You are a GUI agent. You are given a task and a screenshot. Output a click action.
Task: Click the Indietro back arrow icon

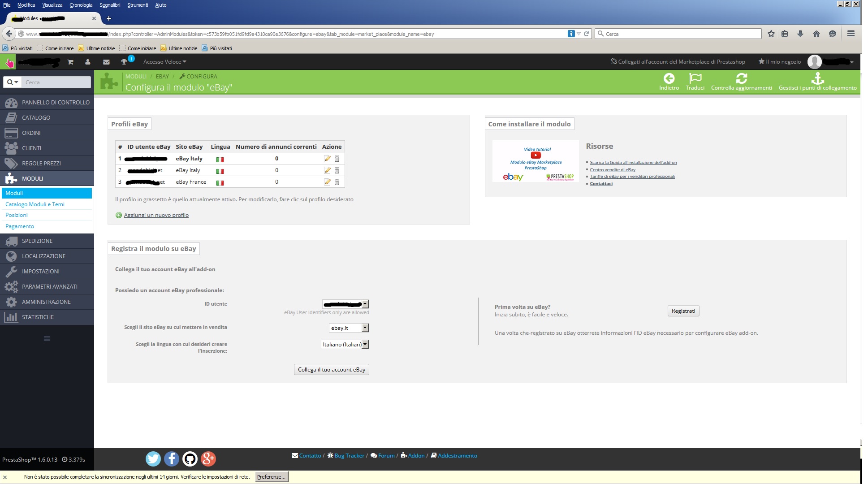tap(669, 79)
